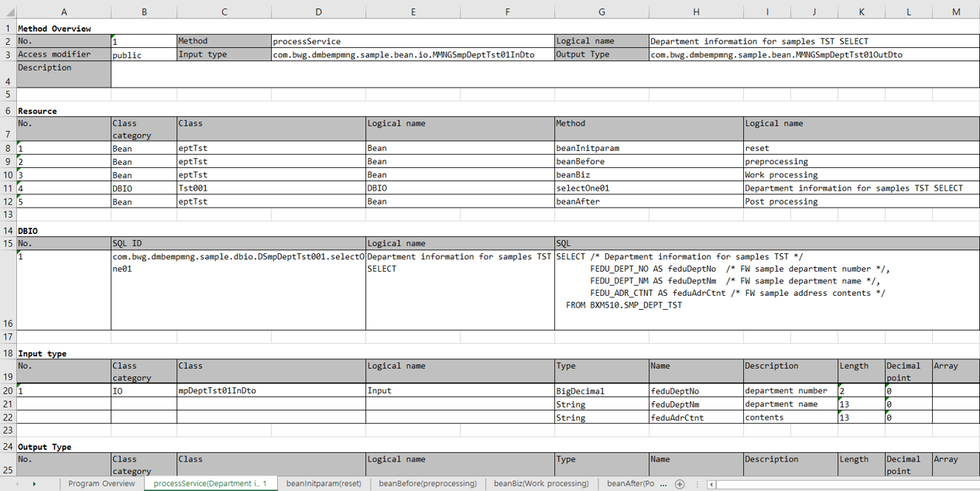The width and height of the screenshot is (980, 491).
Task: Switch to beanInitparam(reset) sheet tab
Action: [x=324, y=483]
